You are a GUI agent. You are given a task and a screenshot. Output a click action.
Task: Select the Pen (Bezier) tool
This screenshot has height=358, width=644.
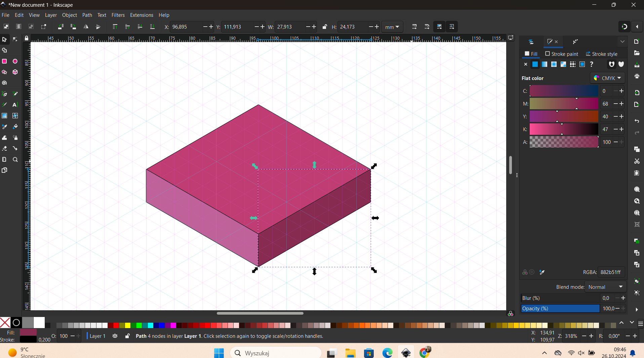point(4,94)
